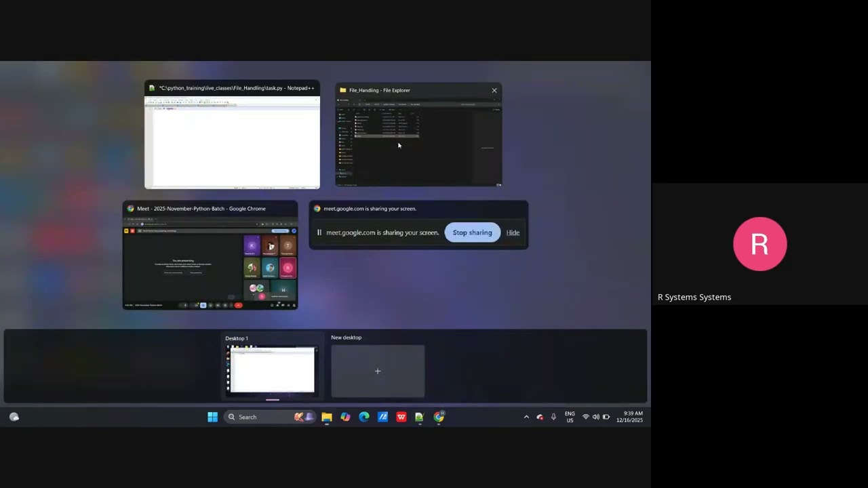Screen dimensions: 868x488
Task: Show hidden system tray icons
Action: point(526,417)
